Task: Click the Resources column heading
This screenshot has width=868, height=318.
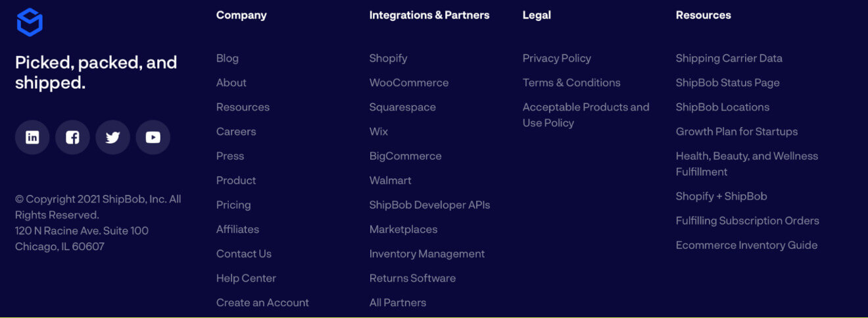Action: pos(704,14)
